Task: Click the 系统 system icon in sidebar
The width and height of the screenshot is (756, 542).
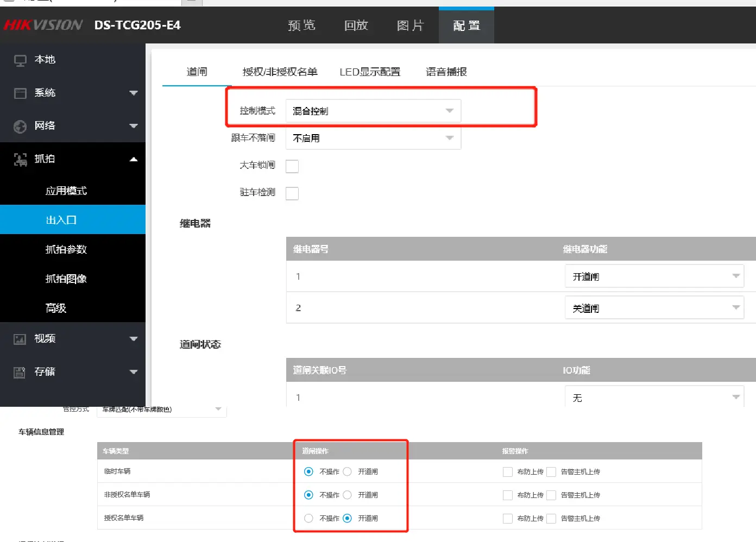Action: point(20,93)
